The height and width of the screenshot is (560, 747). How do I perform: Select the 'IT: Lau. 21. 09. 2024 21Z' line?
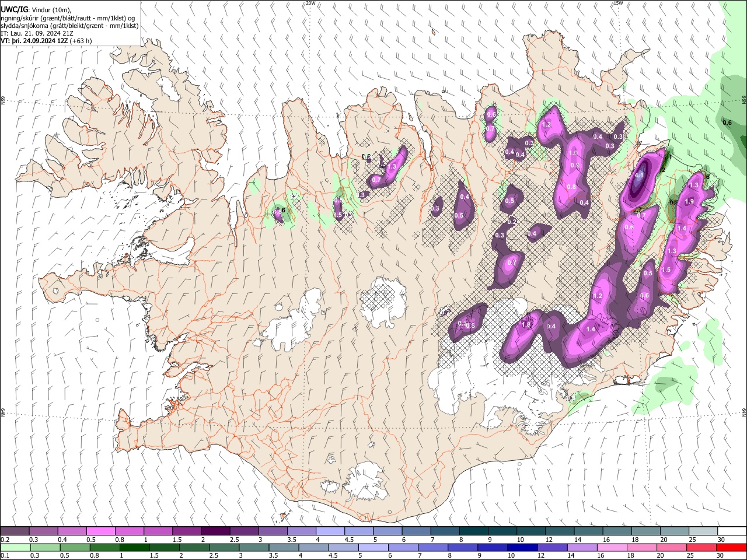tap(37, 33)
